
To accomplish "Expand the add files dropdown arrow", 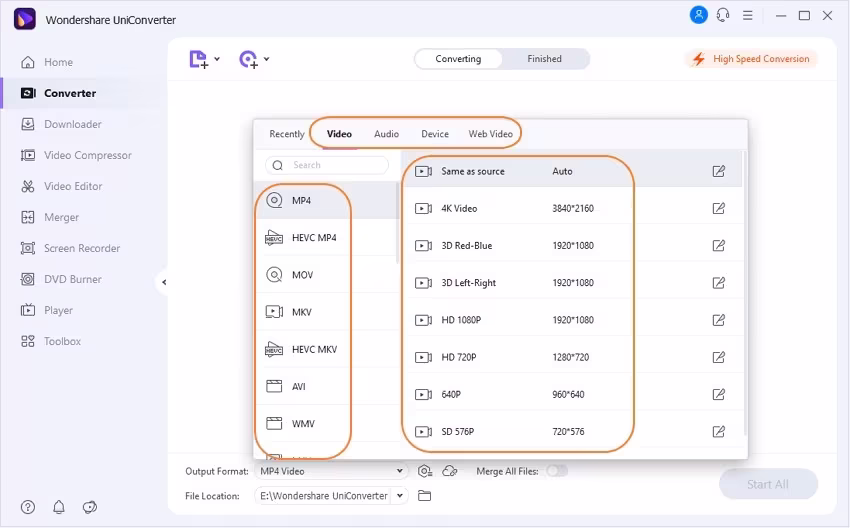I will pyautogui.click(x=217, y=59).
